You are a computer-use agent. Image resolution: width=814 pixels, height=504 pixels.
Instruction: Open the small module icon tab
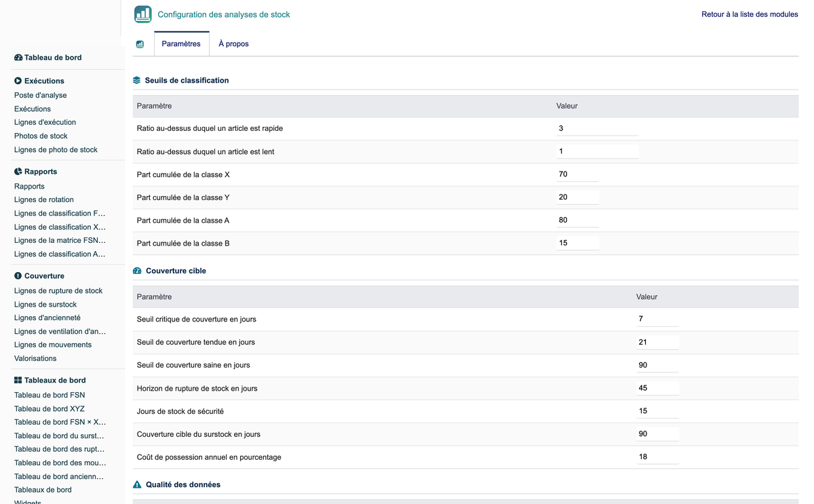pos(140,44)
